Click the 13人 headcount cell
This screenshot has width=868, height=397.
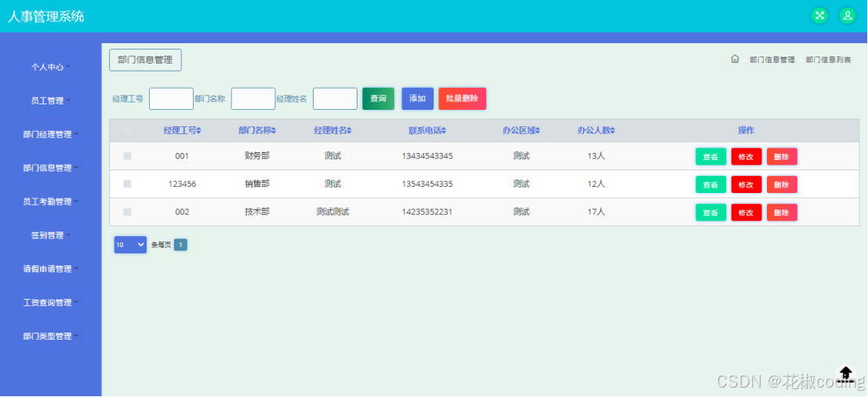596,156
